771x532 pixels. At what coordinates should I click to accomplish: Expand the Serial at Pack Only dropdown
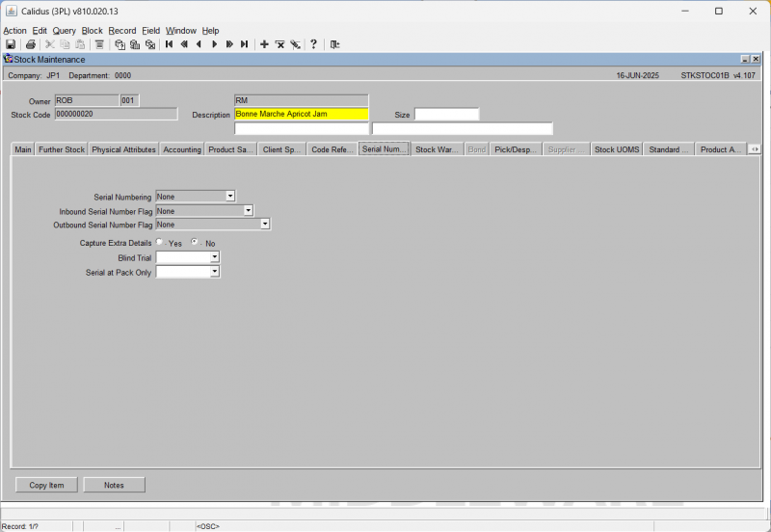point(214,272)
